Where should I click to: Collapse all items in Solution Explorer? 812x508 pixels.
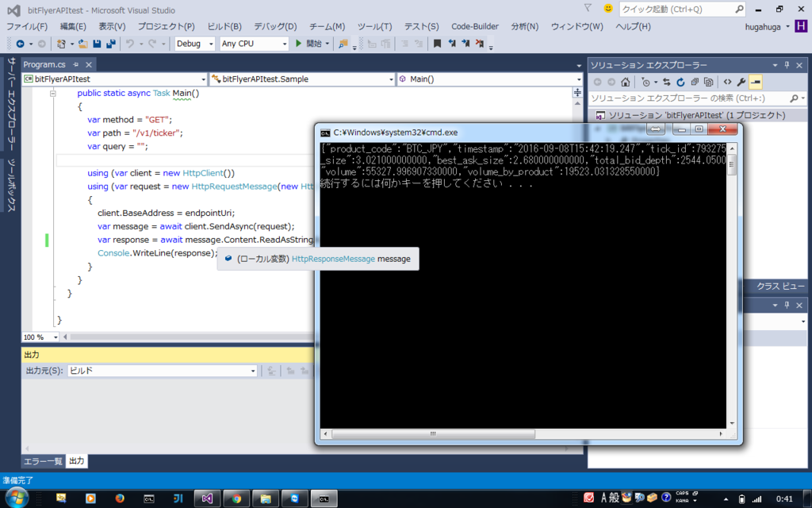click(695, 82)
